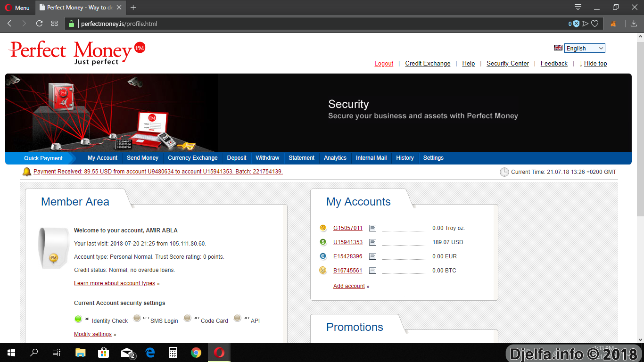Screen dimensions: 644x362
Task: Click the Perfect Money logo
Action: (77, 52)
